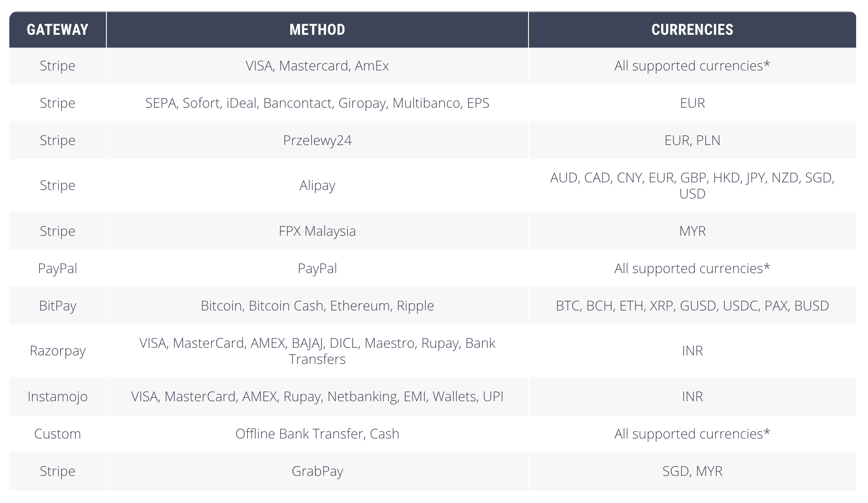The width and height of the screenshot is (868, 503).
Task: Select the BitPay gateway cell
Action: 58,306
